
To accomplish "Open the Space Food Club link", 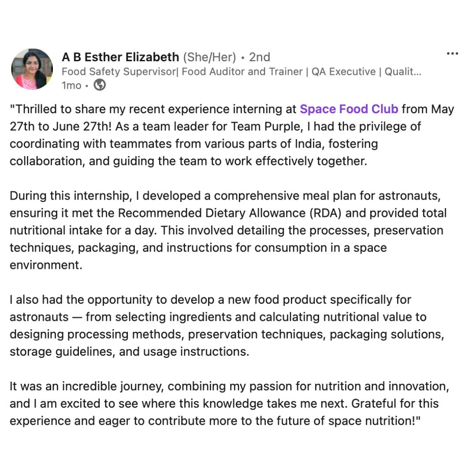I will tap(349, 109).
